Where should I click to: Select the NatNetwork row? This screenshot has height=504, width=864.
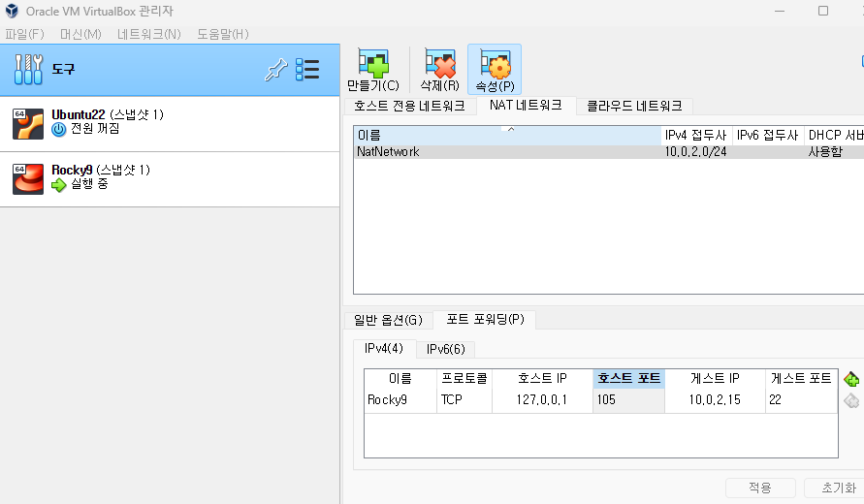click(x=609, y=152)
